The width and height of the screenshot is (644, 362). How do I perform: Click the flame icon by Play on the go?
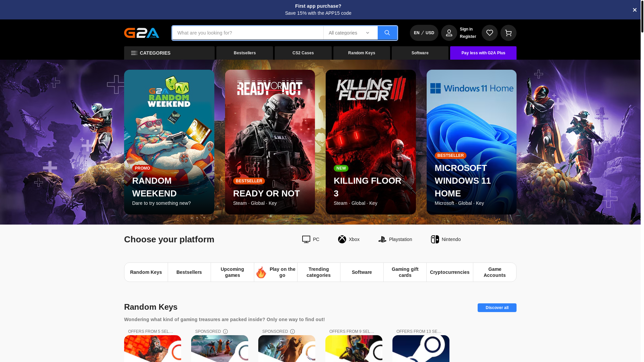pos(261,272)
